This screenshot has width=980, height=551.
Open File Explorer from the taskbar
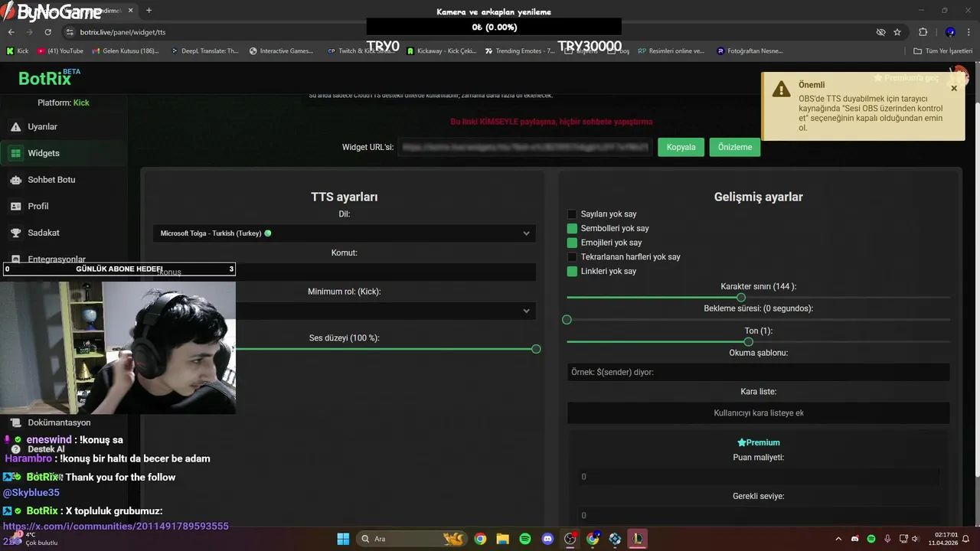[502, 539]
